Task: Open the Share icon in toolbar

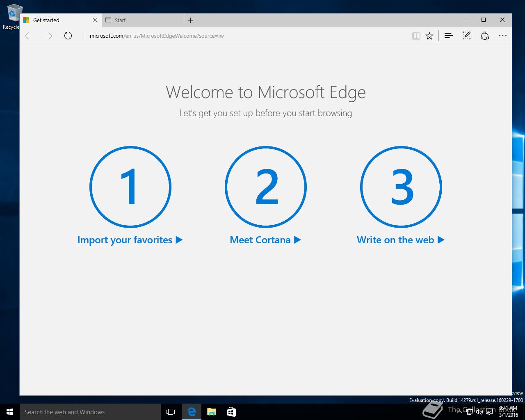Action: [x=485, y=36]
